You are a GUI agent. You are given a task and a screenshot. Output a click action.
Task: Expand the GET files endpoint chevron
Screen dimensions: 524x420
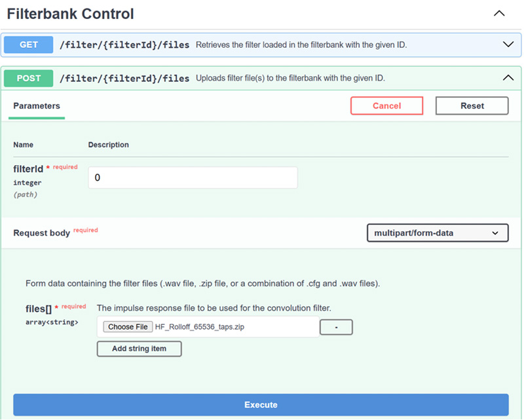(x=508, y=45)
